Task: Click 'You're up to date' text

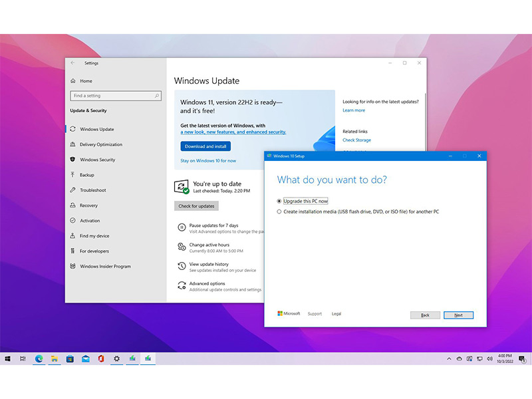Action: tap(217, 184)
